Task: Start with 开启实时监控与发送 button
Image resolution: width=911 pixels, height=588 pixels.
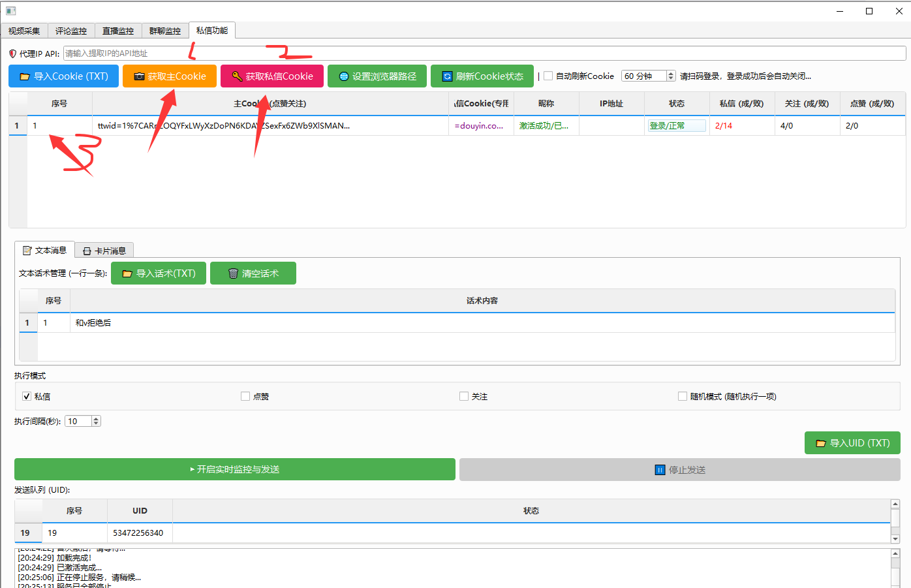Action: pos(235,469)
